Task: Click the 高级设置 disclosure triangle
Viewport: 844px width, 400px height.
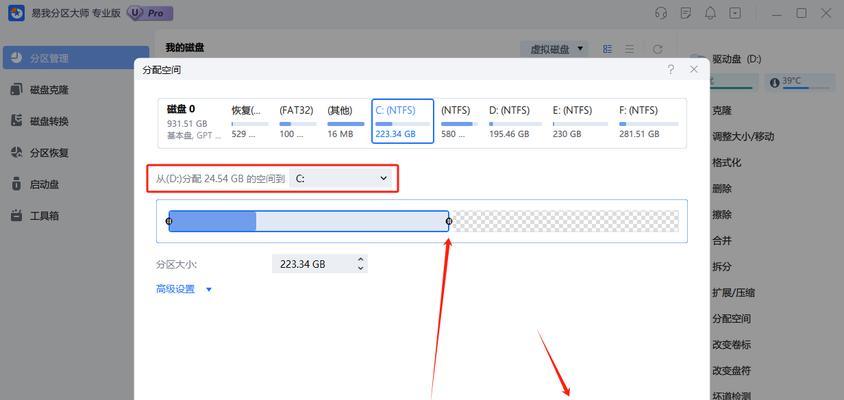Action: tap(209, 290)
